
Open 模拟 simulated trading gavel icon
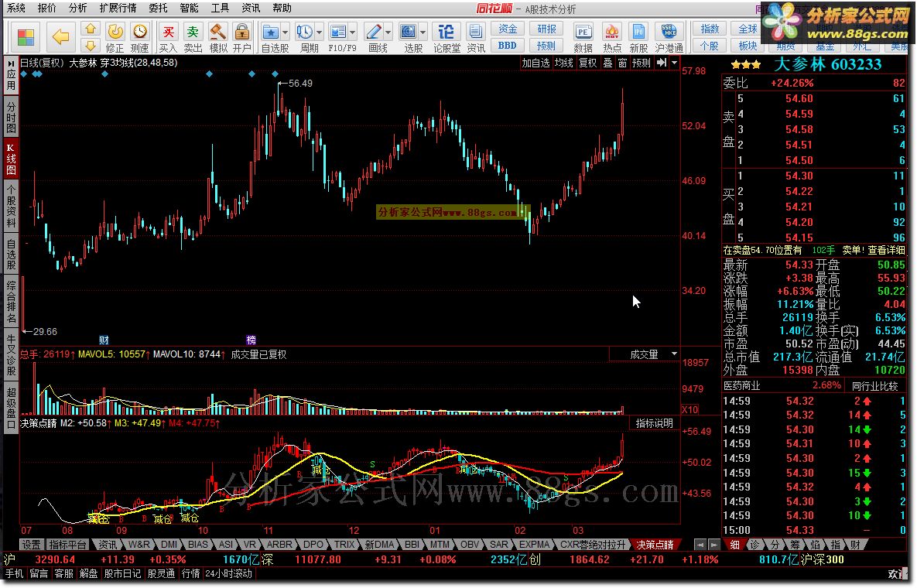point(218,37)
